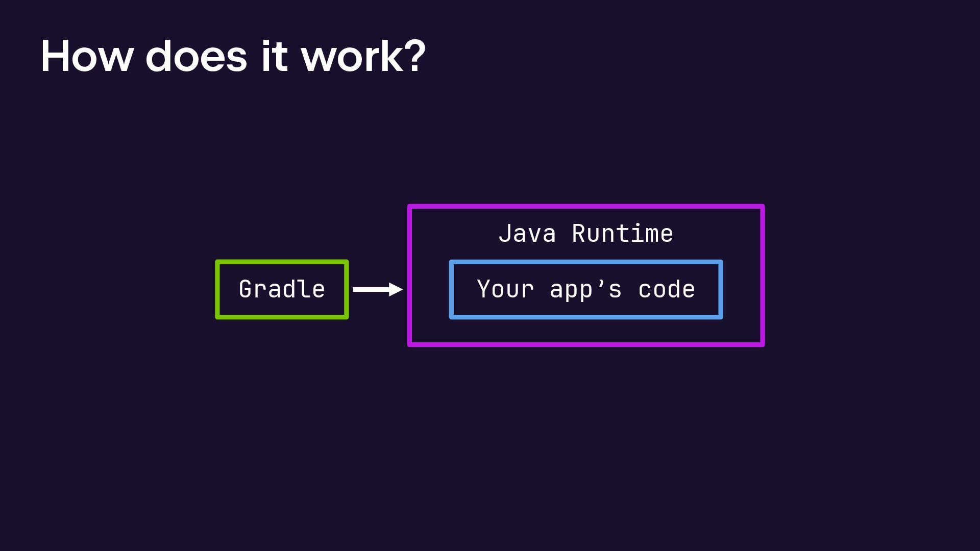Viewport: 980px width, 551px height.
Task: Select the 'Java Runtime' label text
Action: (x=585, y=234)
